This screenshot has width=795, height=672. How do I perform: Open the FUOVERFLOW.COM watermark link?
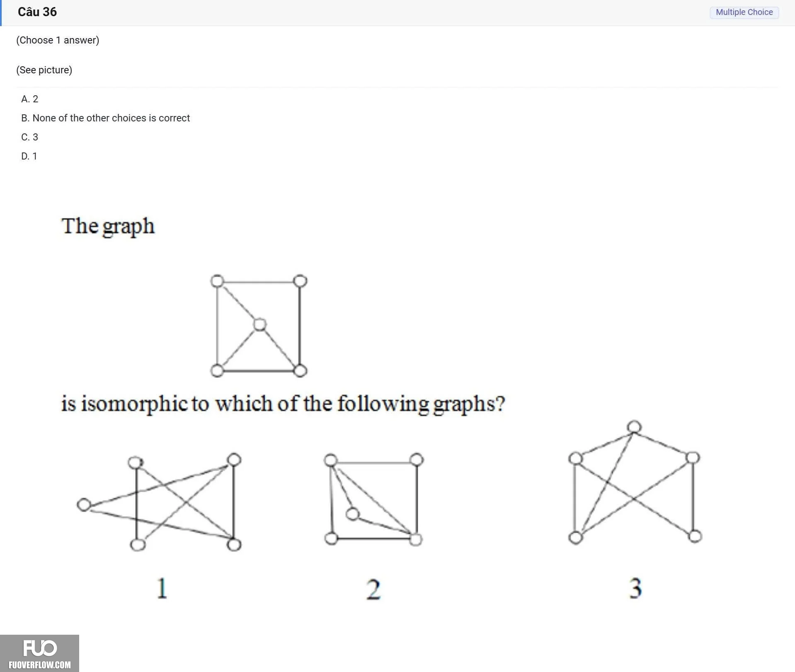pyautogui.click(x=40, y=665)
